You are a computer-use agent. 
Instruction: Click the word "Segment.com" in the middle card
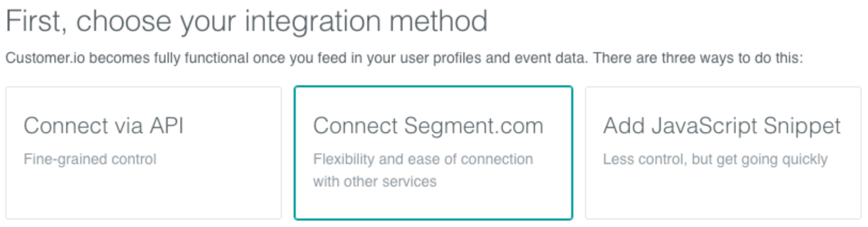pos(474,127)
